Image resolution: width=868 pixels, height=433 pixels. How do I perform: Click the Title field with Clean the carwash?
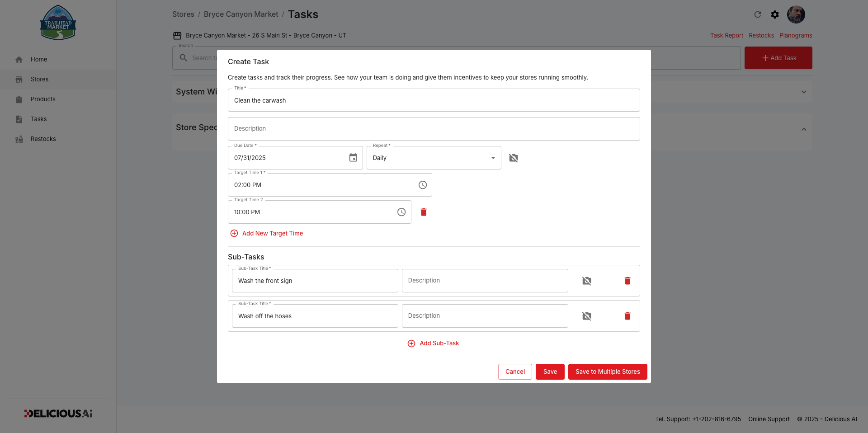tap(434, 100)
